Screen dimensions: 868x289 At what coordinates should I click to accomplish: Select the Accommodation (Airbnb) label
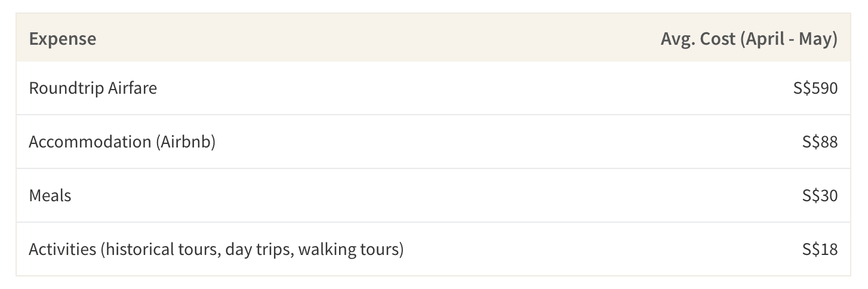click(122, 142)
